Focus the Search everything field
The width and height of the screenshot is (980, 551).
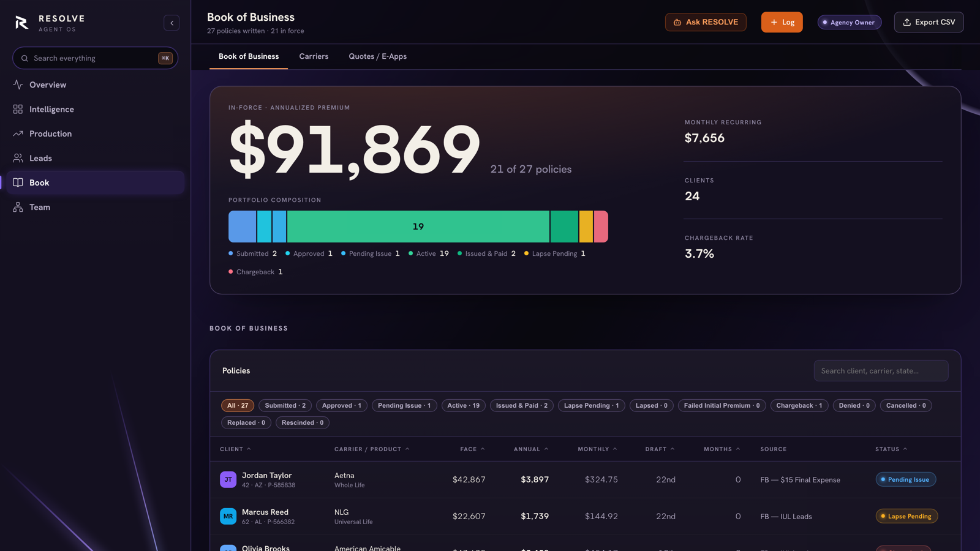coord(96,58)
